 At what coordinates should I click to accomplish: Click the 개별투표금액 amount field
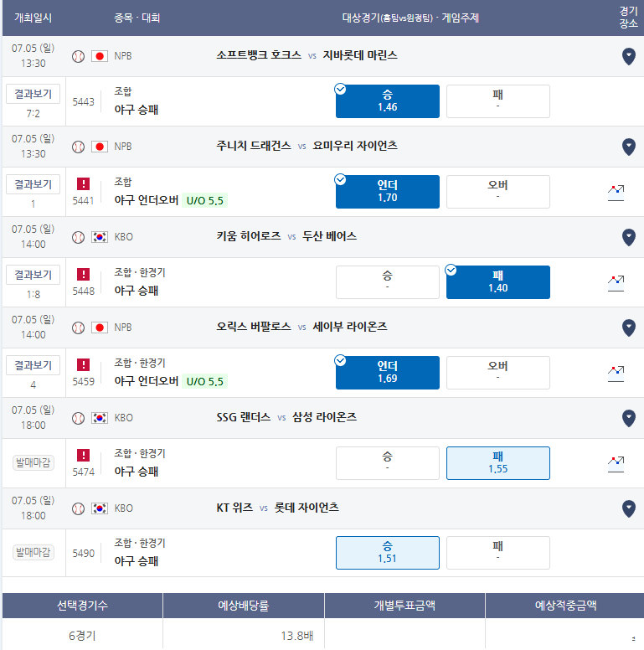coord(404,635)
